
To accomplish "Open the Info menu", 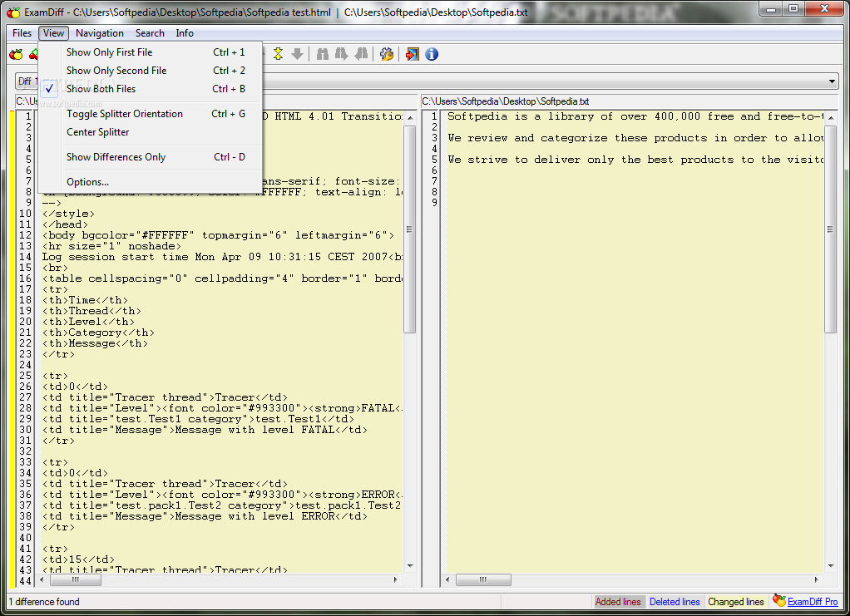I will 185,33.
